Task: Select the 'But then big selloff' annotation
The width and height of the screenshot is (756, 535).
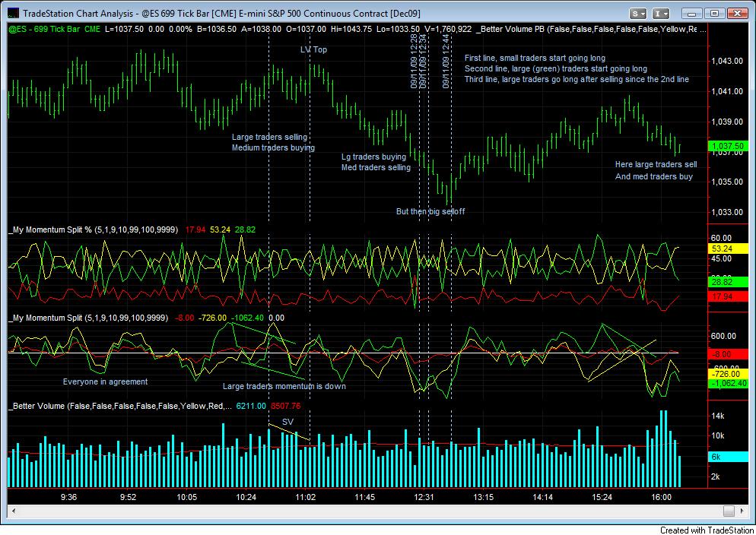Action: coord(430,211)
